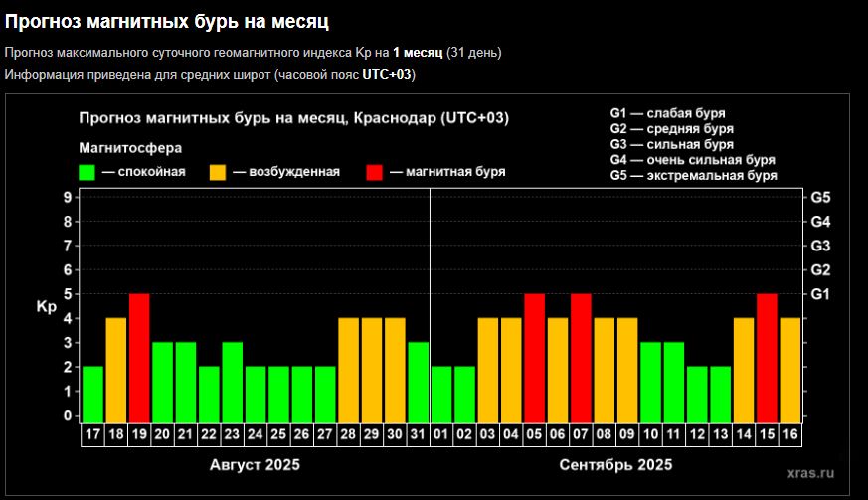
Task: Click date label 16 on the axis
Action: (x=789, y=434)
